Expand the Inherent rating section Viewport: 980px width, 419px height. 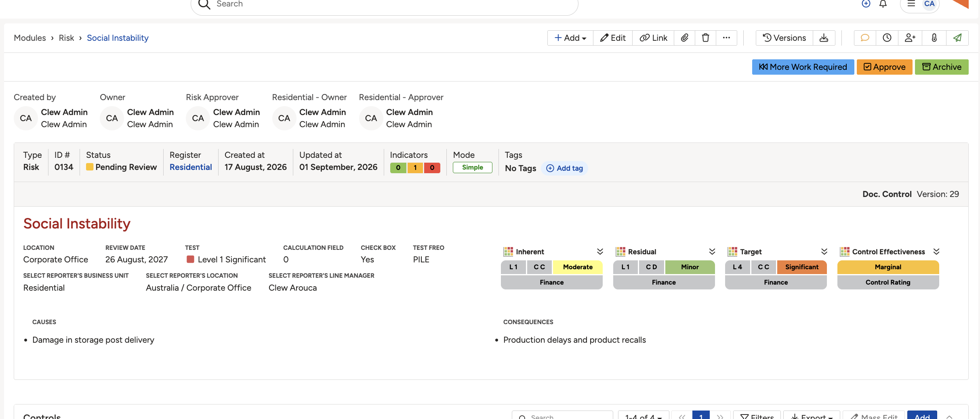tap(600, 251)
